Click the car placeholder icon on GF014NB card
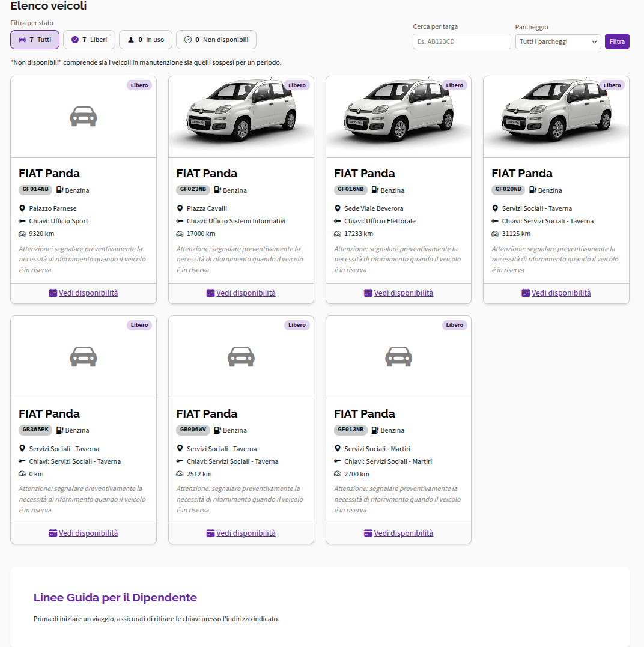Viewport: 644px width, 647px height. pyautogui.click(x=84, y=117)
